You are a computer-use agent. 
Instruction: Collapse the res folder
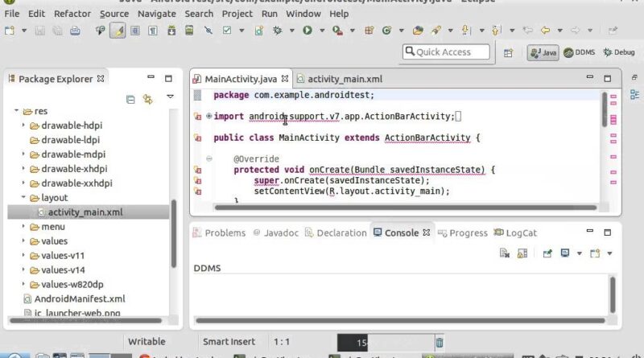[16, 110]
